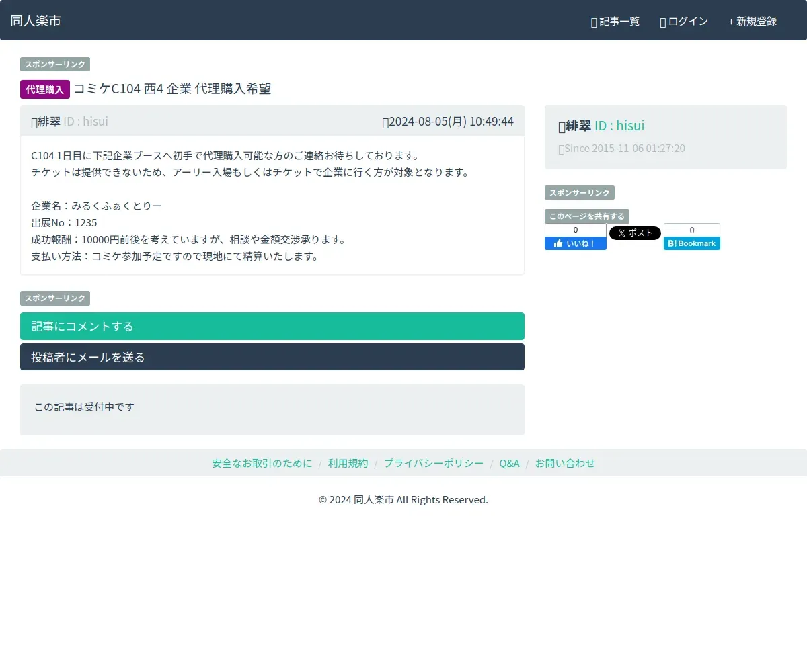Viewport: 807px width, 672px height.
Task: Click the © 2024 同人楽市 All Rights Reserved text
Action: [x=403, y=500]
